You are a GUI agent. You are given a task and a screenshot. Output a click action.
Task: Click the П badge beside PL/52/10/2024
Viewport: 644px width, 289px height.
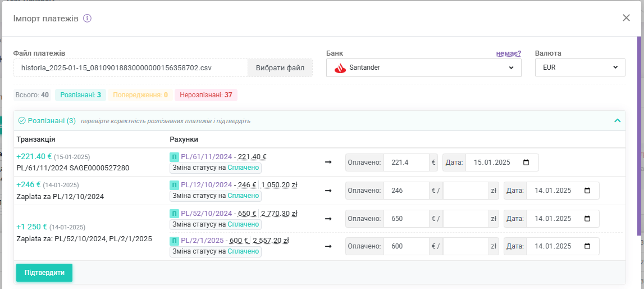tap(174, 213)
